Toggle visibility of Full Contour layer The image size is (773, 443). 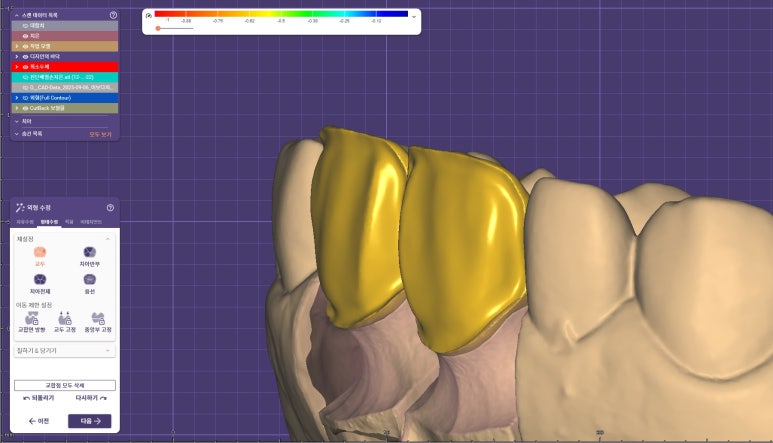(25, 97)
